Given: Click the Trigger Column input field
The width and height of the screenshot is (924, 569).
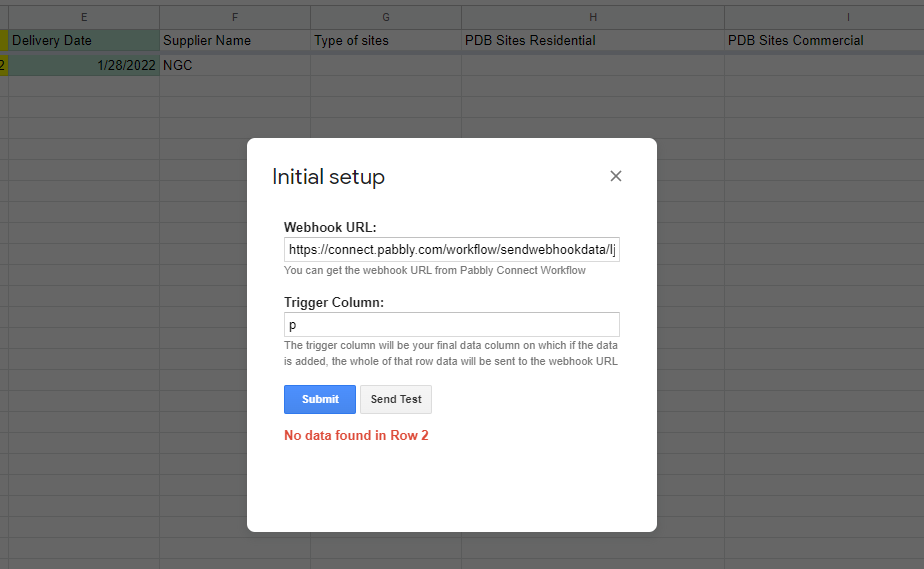Looking at the screenshot, I should coord(451,325).
